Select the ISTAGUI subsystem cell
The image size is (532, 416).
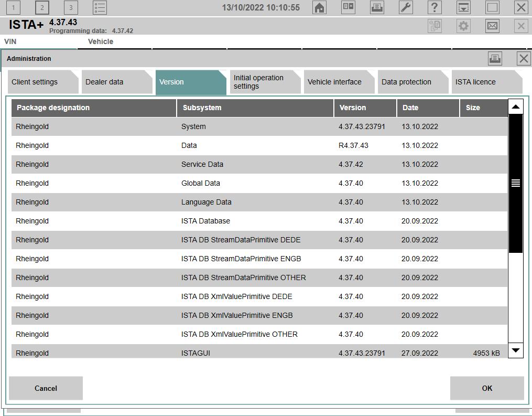click(196, 353)
